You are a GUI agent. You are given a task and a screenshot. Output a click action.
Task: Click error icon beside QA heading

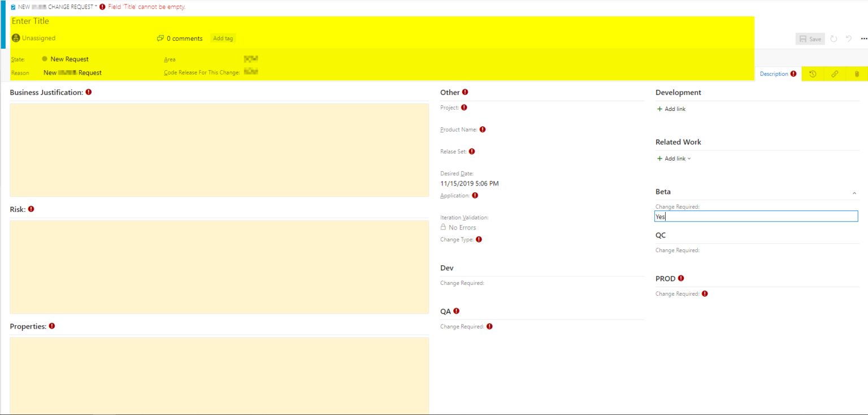click(457, 310)
